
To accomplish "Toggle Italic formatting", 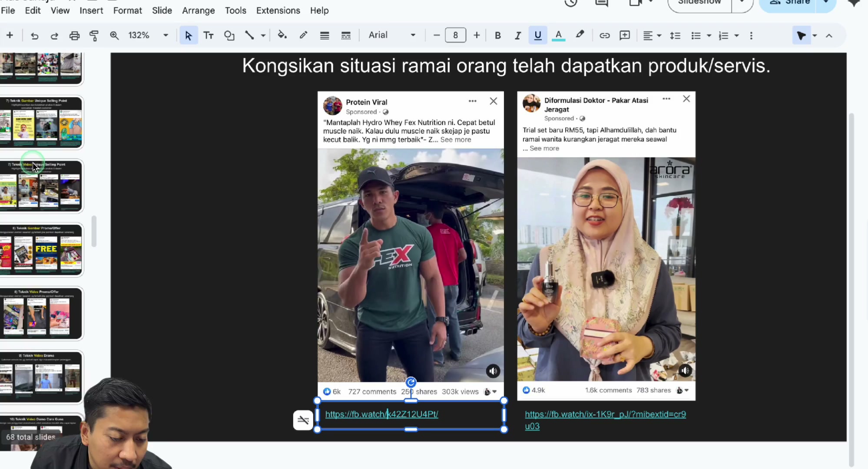I will click(517, 36).
